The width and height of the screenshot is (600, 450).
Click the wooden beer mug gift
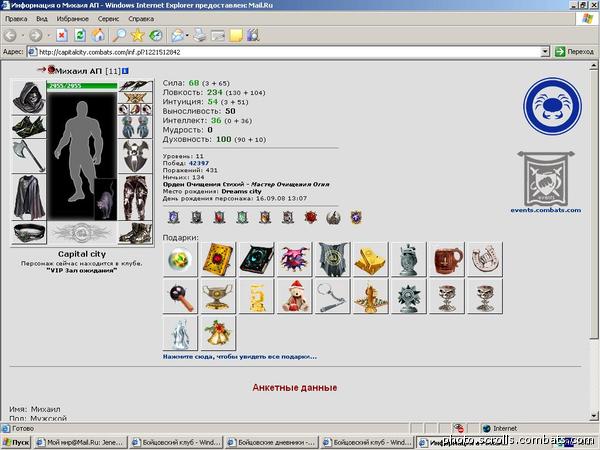tap(447, 259)
